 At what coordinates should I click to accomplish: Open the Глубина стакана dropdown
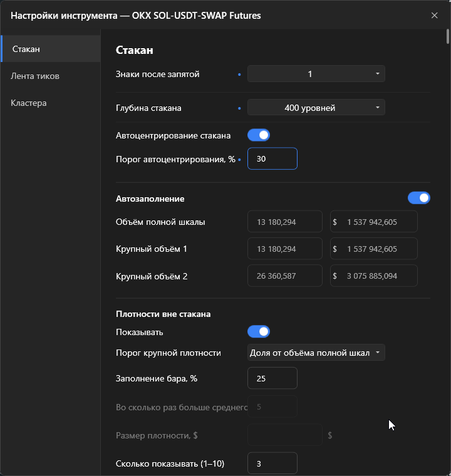316,108
